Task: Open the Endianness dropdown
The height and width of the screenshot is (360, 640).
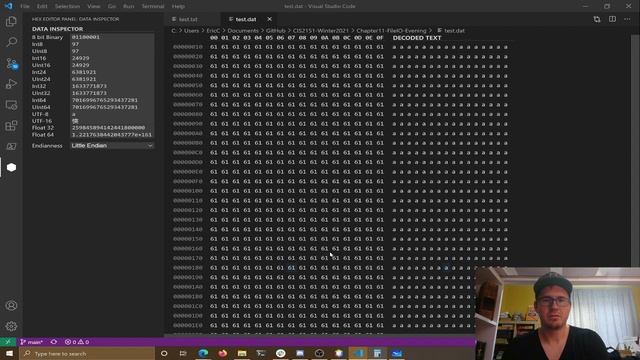Action: [112, 146]
